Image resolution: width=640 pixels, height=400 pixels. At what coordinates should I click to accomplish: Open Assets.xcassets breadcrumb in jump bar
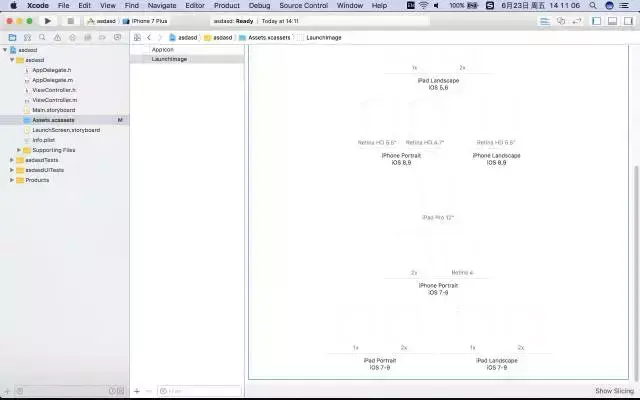(x=264, y=38)
